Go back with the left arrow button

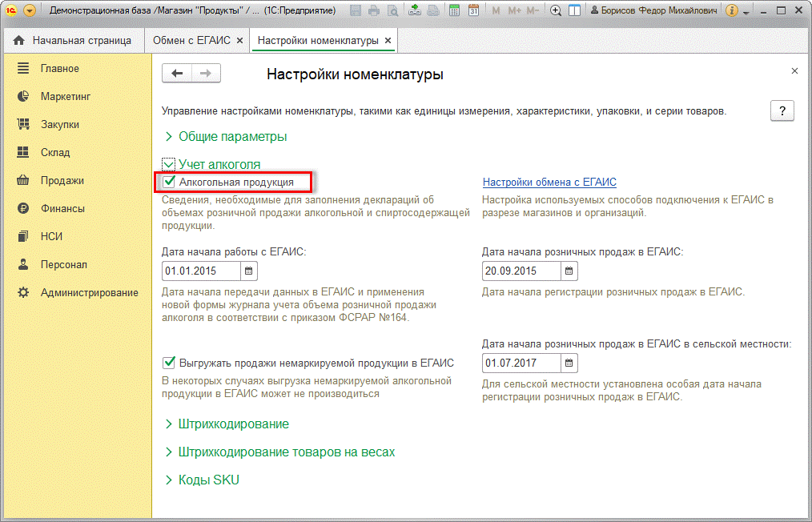[177, 73]
